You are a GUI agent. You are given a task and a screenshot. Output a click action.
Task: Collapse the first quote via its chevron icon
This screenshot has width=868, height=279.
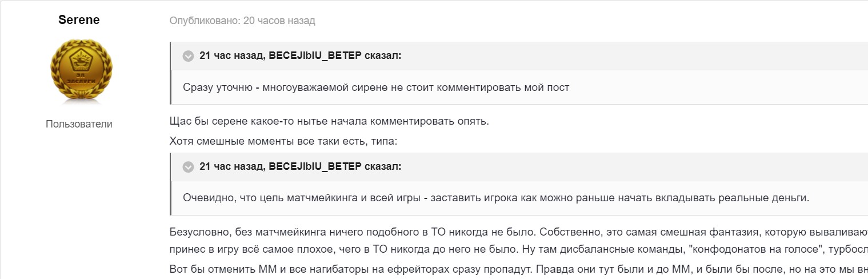[188, 56]
